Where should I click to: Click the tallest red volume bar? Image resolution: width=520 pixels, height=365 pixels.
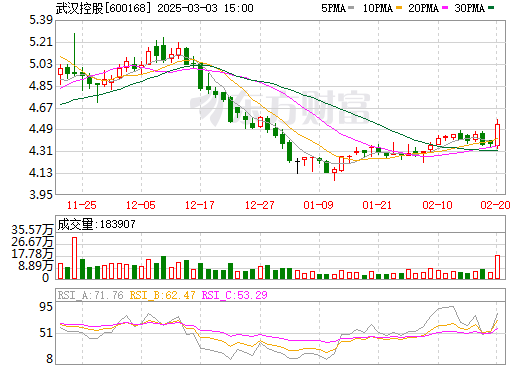coord(75,258)
